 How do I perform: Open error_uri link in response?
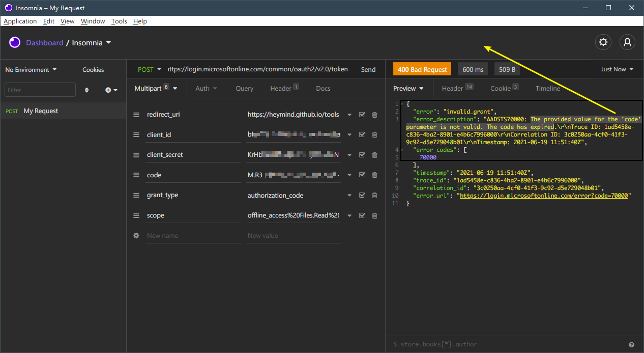click(x=545, y=195)
